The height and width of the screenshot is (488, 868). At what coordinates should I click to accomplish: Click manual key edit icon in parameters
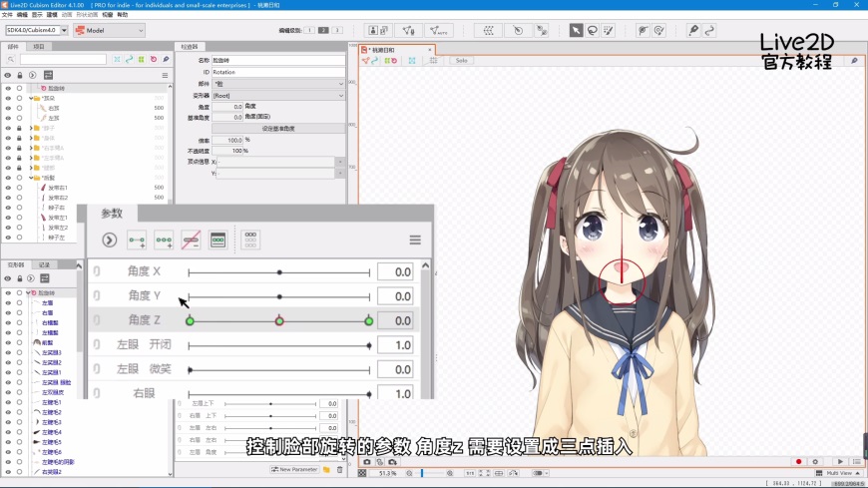point(218,240)
